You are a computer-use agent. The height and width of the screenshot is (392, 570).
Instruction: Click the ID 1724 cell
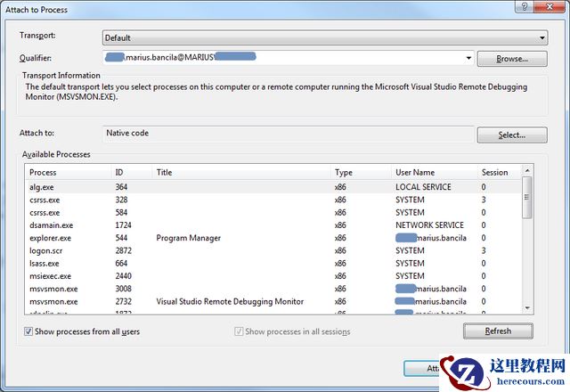click(123, 225)
